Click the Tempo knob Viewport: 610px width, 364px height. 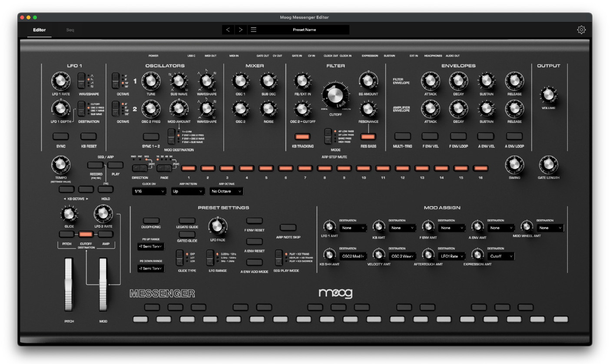(x=60, y=165)
